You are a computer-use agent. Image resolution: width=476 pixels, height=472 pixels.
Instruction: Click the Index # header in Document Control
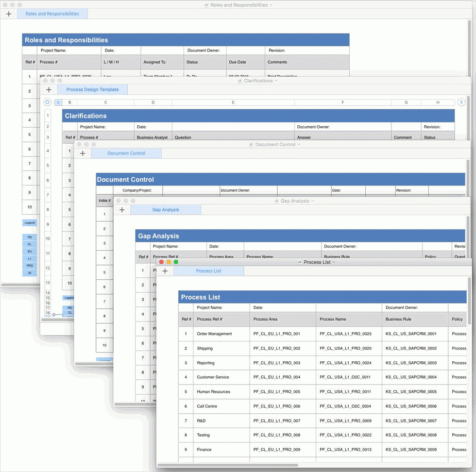pos(104,201)
